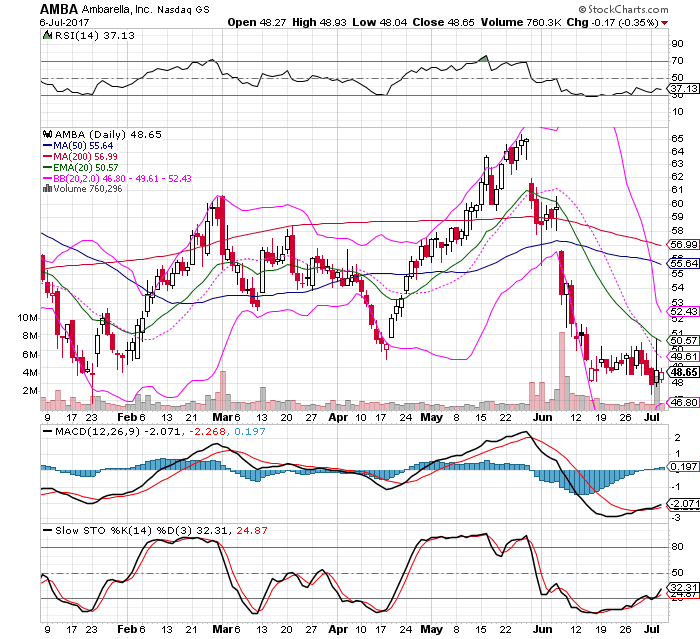Click the Chg -0.17 (-0.35%) value
The image size is (700, 639).
pyautogui.click(x=612, y=22)
